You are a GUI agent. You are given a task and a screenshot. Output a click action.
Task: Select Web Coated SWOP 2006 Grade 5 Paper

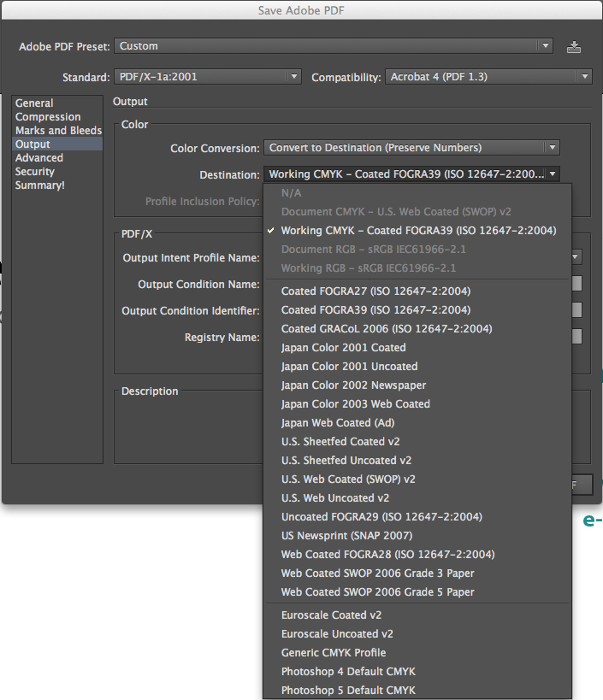click(x=417, y=591)
